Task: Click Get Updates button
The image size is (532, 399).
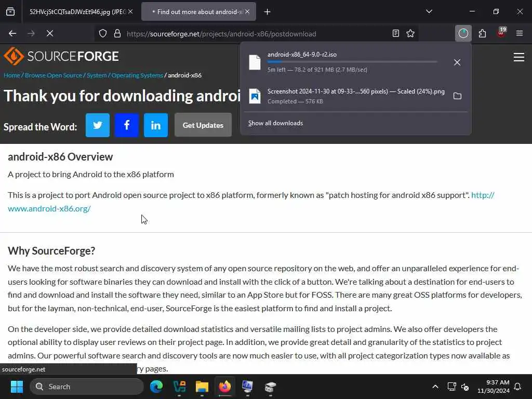Action: [x=203, y=125]
